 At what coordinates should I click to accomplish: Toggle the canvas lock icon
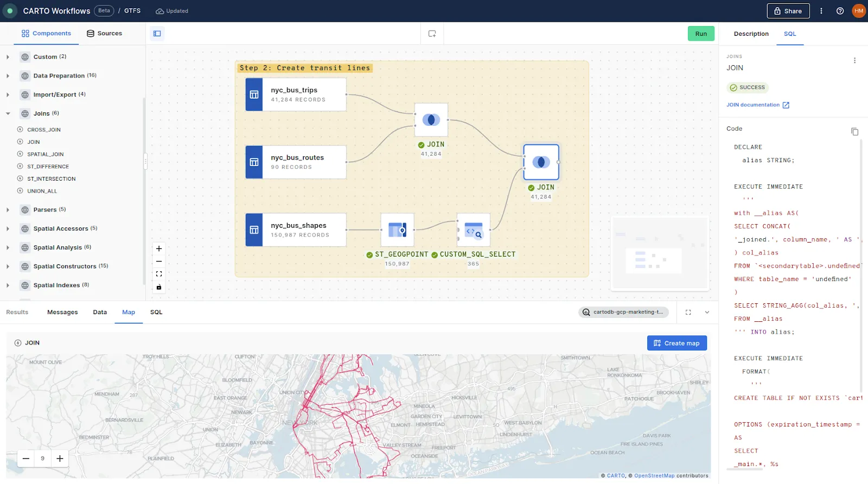pyautogui.click(x=159, y=287)
